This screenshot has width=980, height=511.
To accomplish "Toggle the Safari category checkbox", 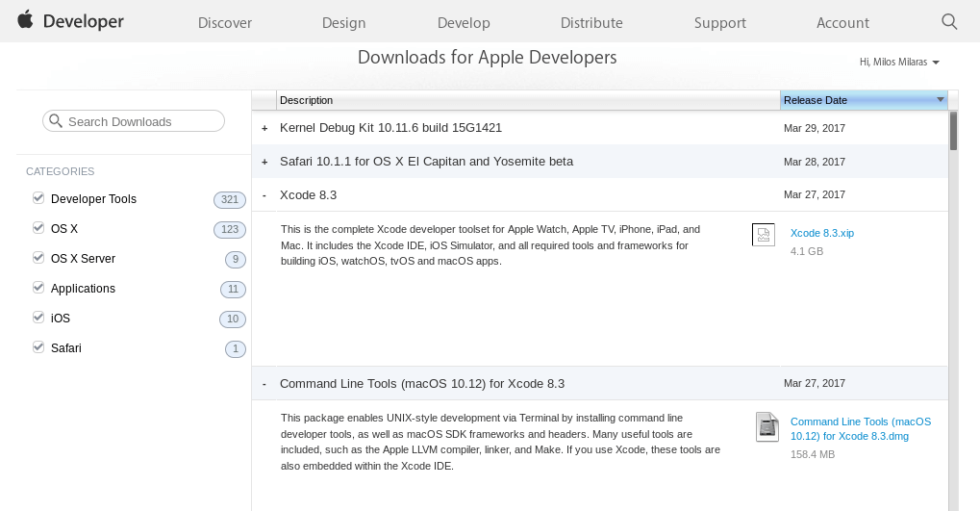I will coord(38,347).
